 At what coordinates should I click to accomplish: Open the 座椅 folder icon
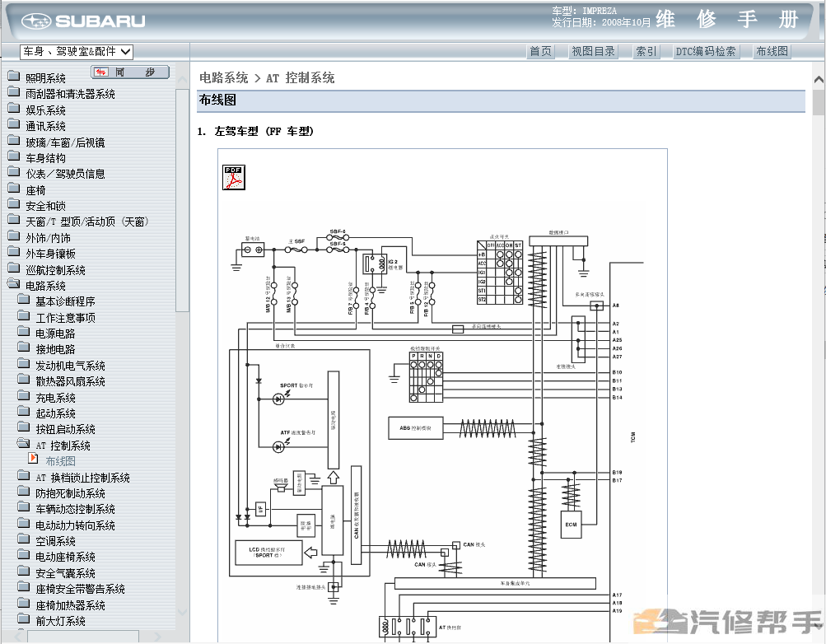tap(14, 189)
